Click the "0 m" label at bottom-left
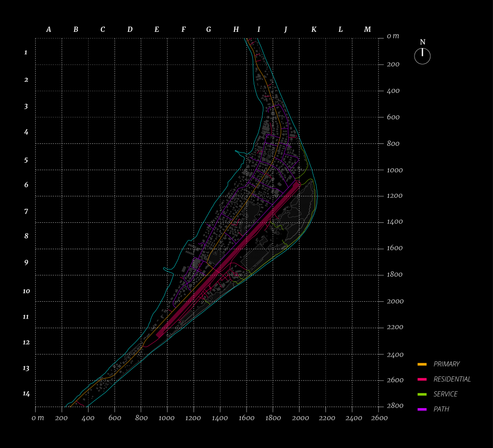 pyautogui.click(x=38, y=418)
